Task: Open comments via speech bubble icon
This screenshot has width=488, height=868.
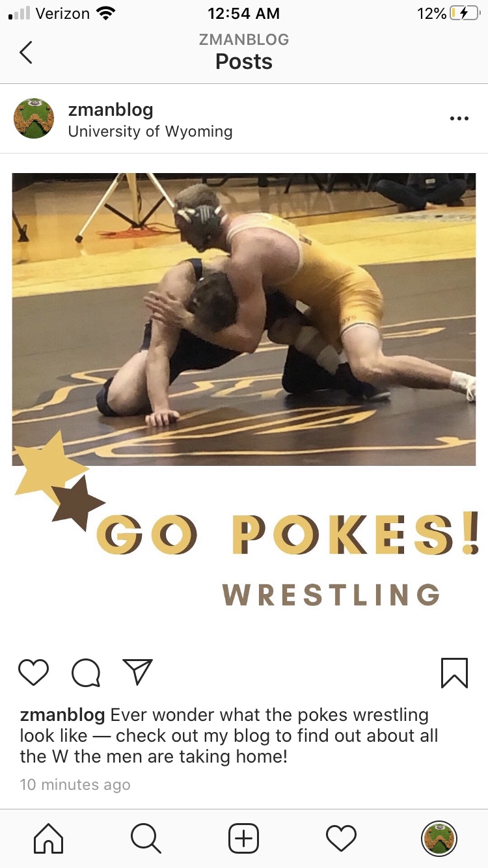Action: pos(86,673)
